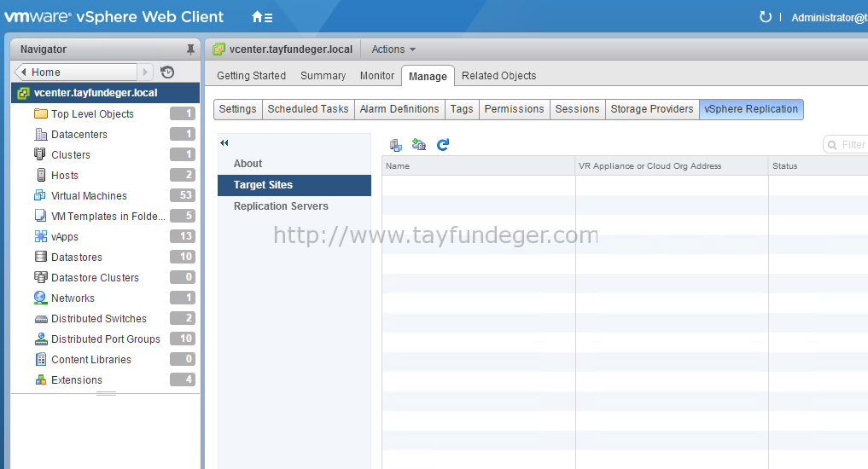The width and height of the screenshot is (868, 469).
Task: Click the Distributed Switches icon
Action: pyautogui.click(x=41, y=319)
